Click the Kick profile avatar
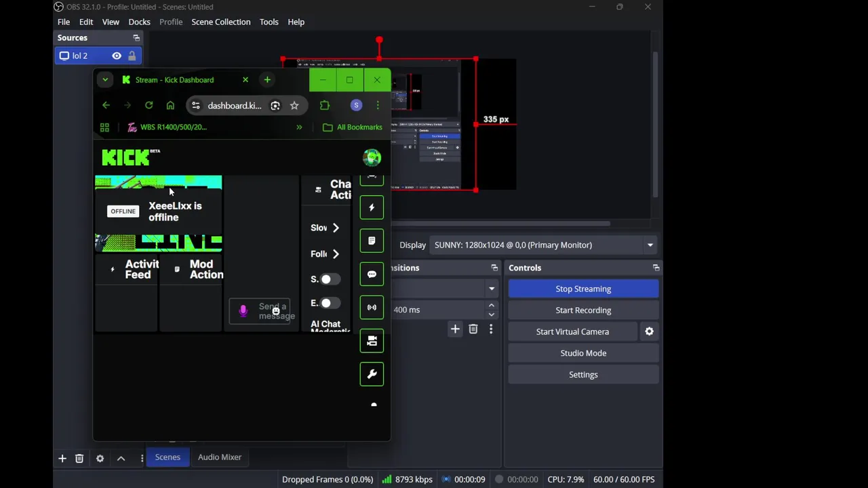Viewport: 868px width, 488px height. pos(372,157)
